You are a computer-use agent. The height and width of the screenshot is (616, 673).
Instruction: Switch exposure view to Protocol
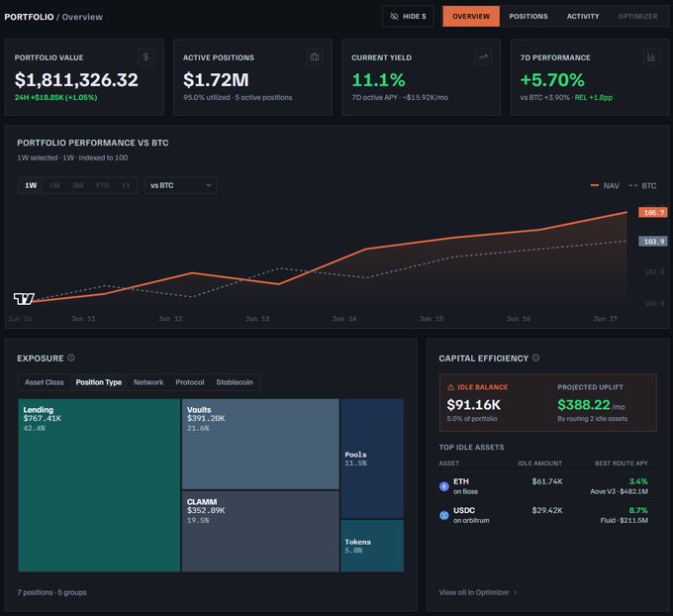point(190,382)
